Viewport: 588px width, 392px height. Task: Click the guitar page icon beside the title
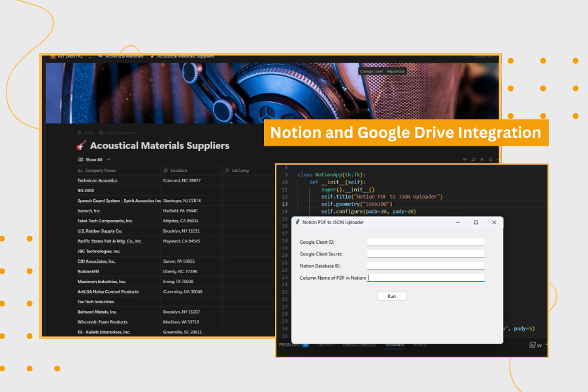[x=82, y=146]
